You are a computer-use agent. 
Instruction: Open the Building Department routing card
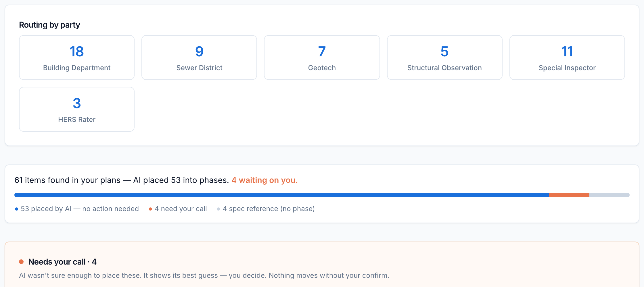(77, 58)
